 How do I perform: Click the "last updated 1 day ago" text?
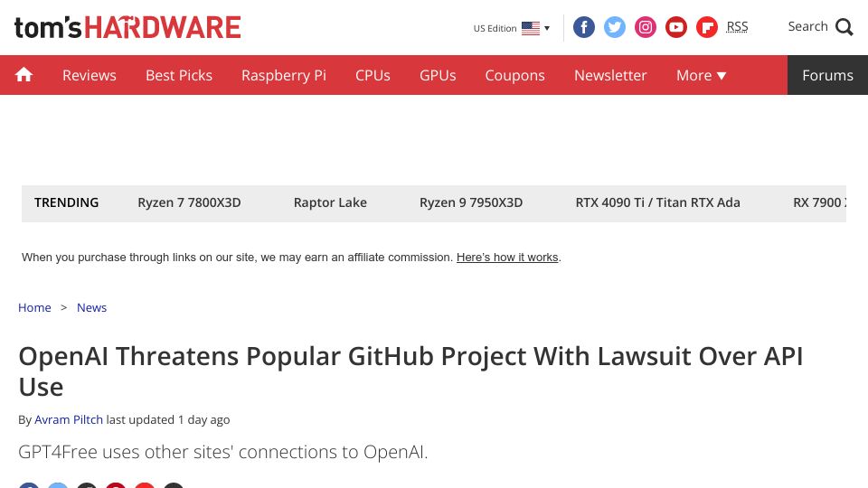tap(168, 420)
